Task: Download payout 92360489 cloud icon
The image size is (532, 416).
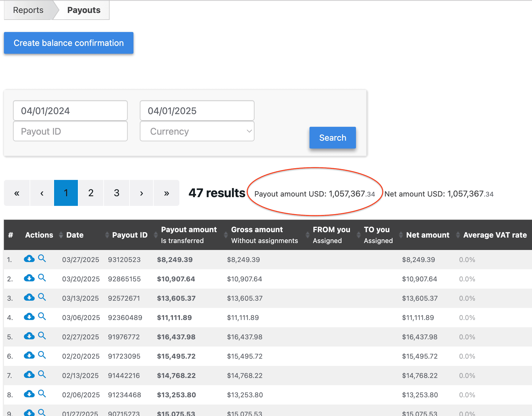Action: coord(29,317)
